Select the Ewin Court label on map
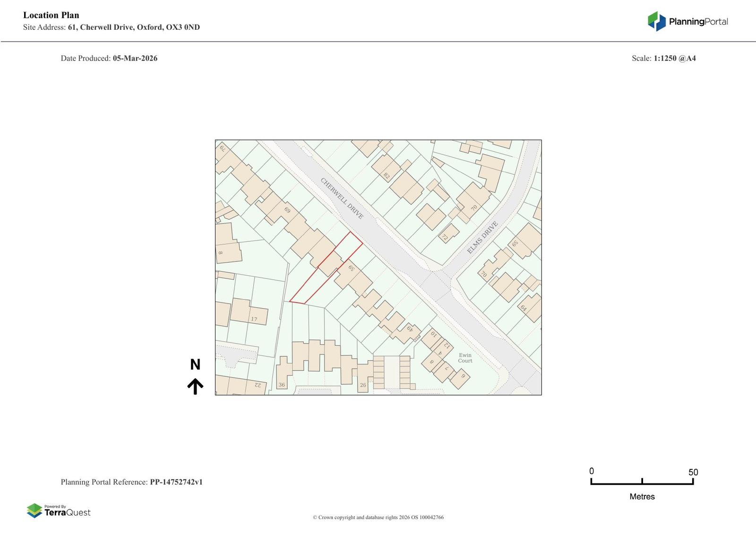This screenshot has width=756, height=535. [465, 358]
